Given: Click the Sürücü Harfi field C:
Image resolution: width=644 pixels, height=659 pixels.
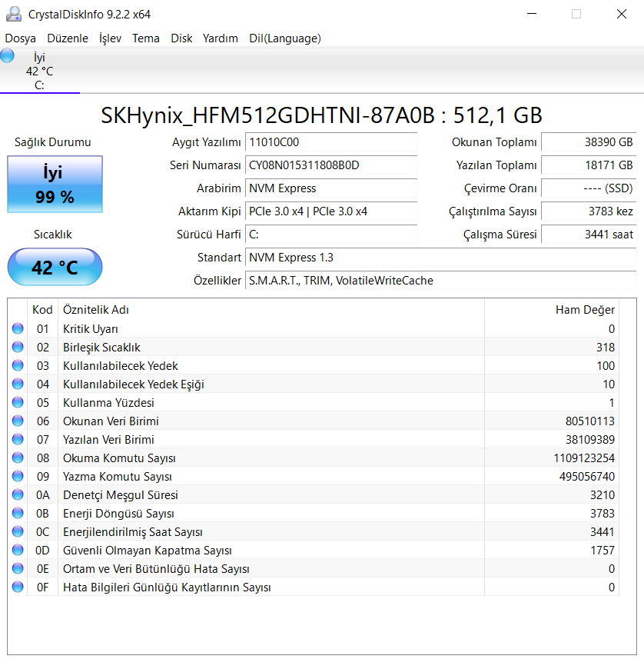Looking at the screenshot, I should [331, 235].
